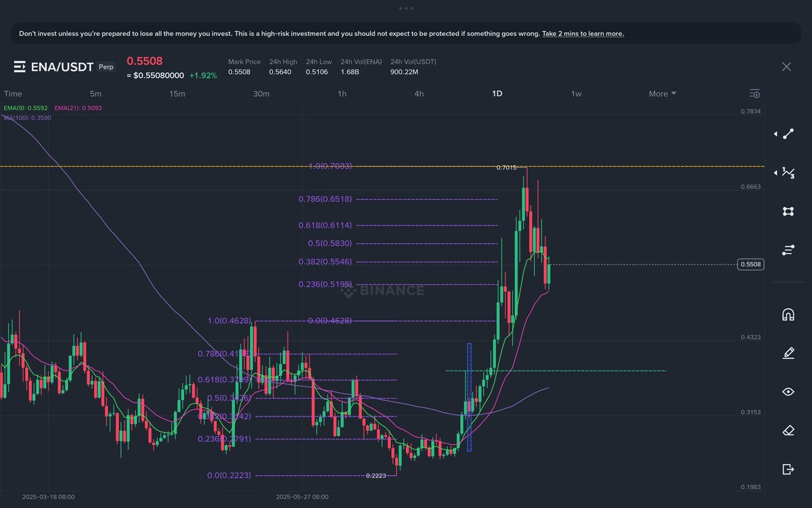Select the pencil annotation tool
Screen dimensions: 812x508
(x=788, y=353)
